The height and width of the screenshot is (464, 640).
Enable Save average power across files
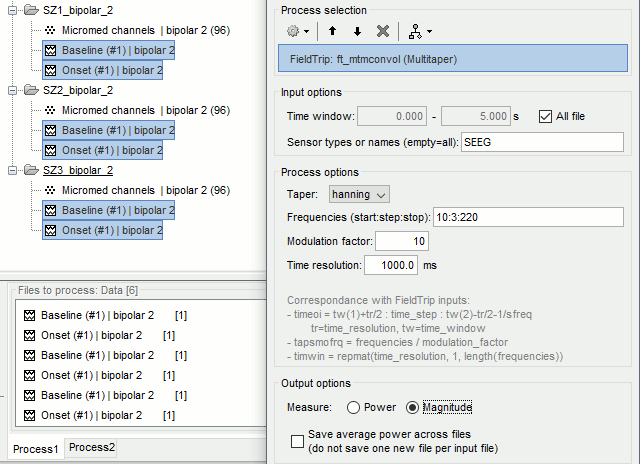point(297,441)
